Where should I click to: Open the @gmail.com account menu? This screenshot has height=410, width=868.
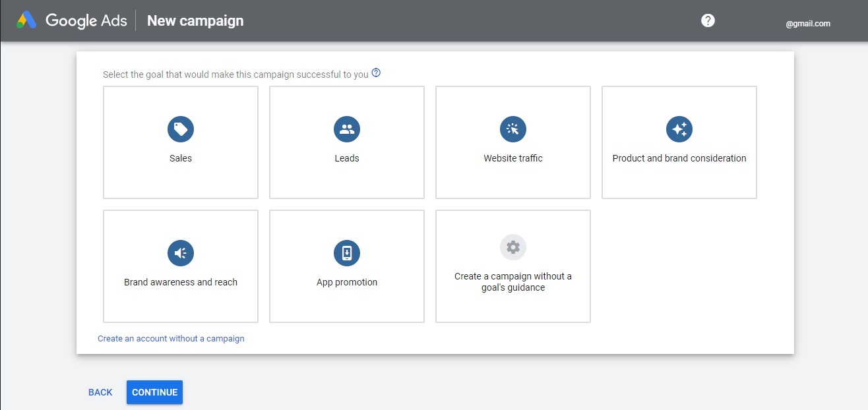tap(808, 24)
